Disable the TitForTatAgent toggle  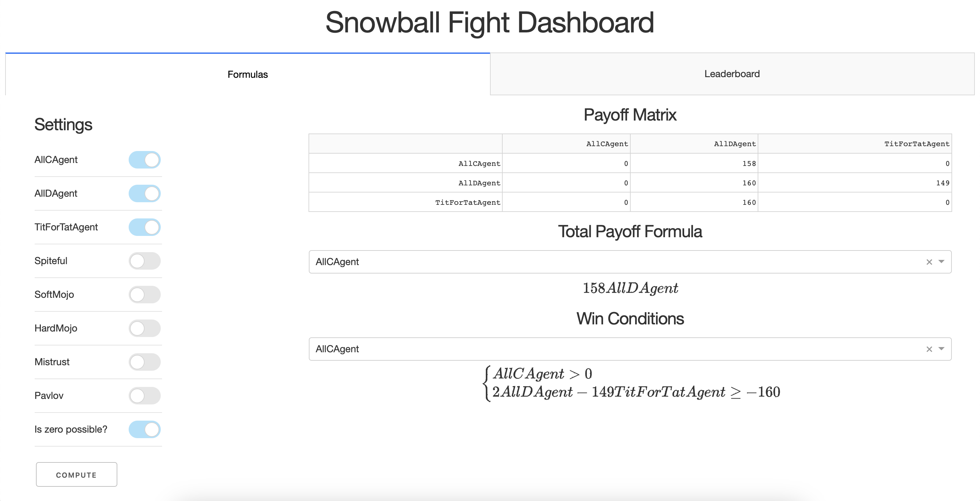click(x=145, y=227)
